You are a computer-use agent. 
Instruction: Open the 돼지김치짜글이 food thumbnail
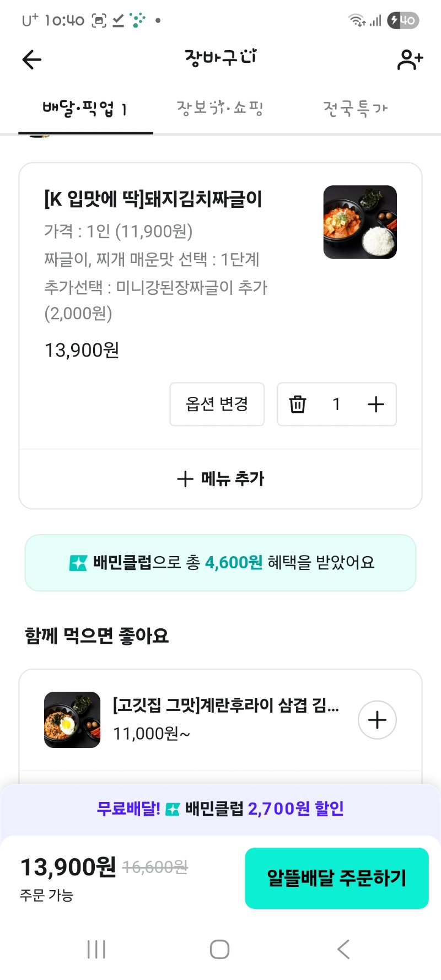(360, 222)
